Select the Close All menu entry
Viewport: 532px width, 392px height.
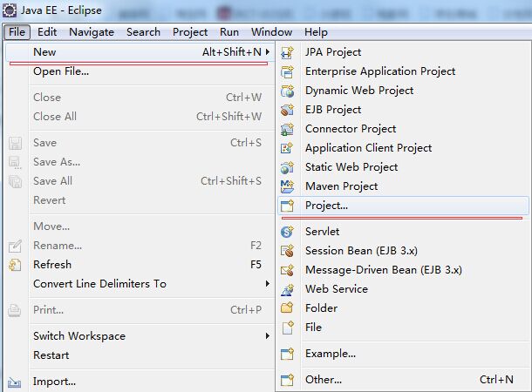click(x=140, y=117)
